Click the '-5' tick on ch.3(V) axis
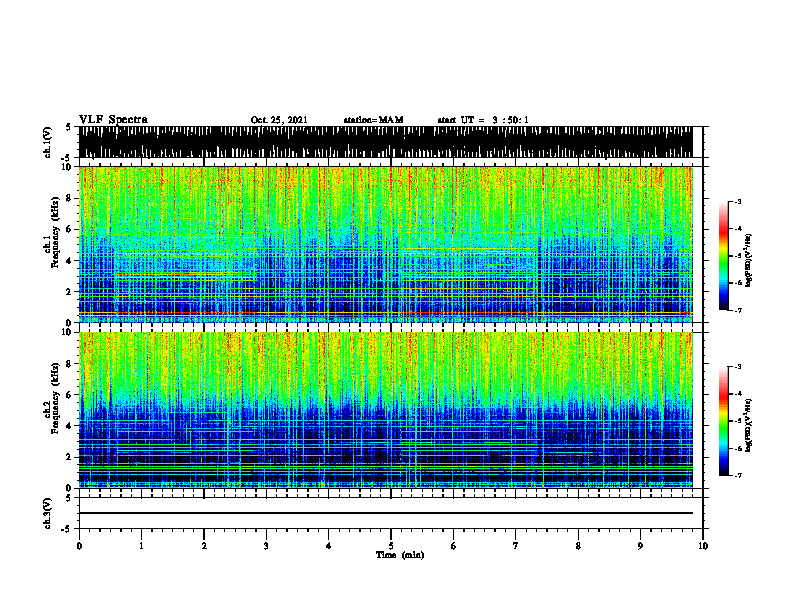792x612 pixels. (x=67, y=529)
